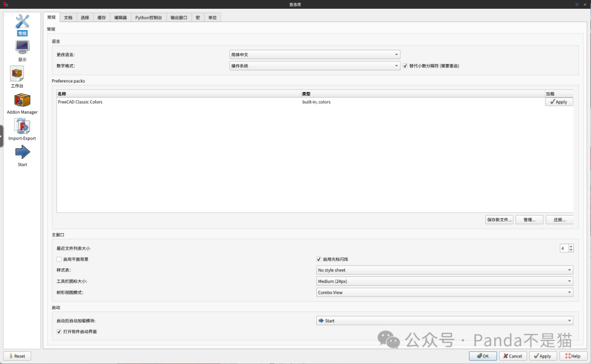The height and width of the screenshot is (364, 591).
Task: Open the 工作台 (Workbenches) preferences icon
Action: point(17,73)
